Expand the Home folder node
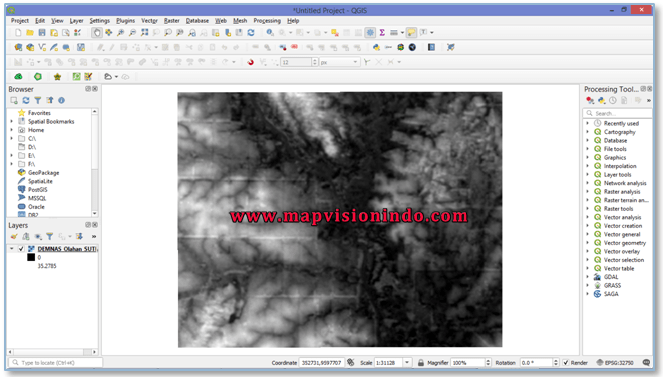The image size is (663, 377). [x=11, y=130]
